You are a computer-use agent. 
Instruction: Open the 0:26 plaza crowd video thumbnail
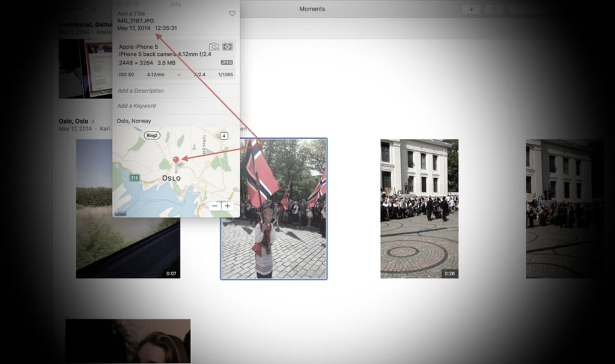419,208
